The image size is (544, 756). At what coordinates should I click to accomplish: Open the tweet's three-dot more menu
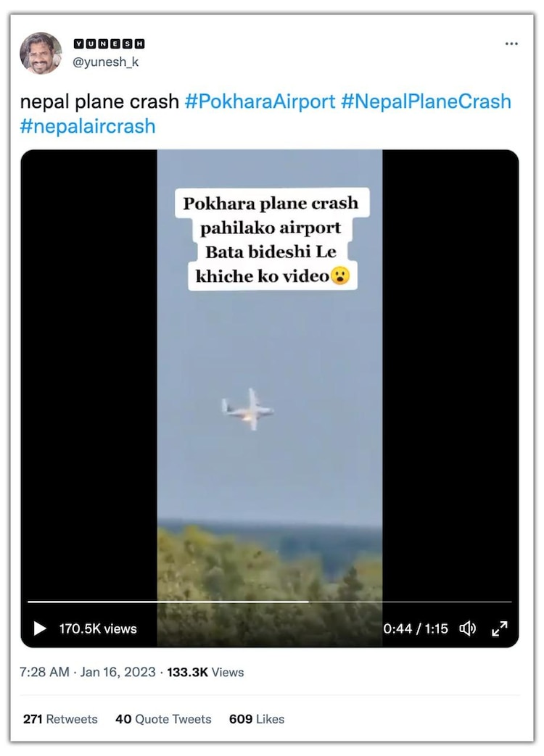point(511,44)
